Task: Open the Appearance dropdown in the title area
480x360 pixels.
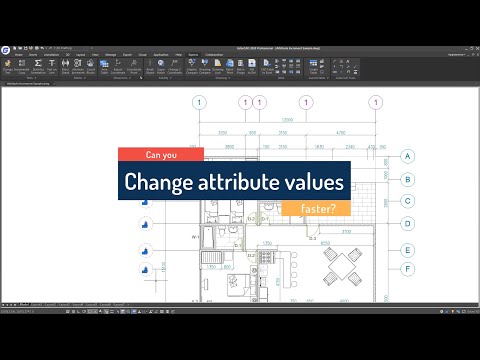Action: pos(456,54)
